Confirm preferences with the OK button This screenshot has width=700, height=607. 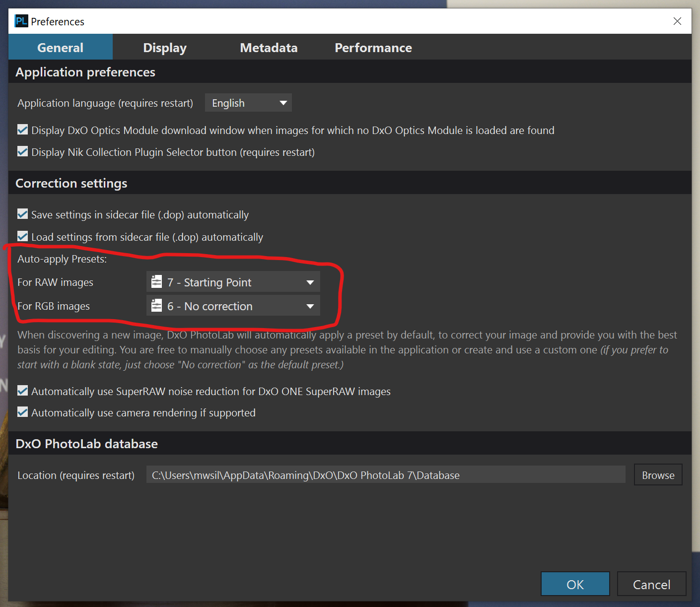click(575, 584)
